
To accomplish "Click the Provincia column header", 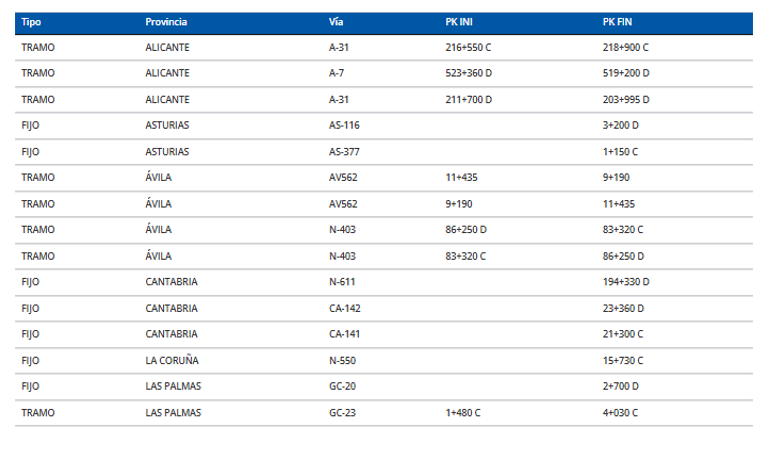I will (166, 22).
